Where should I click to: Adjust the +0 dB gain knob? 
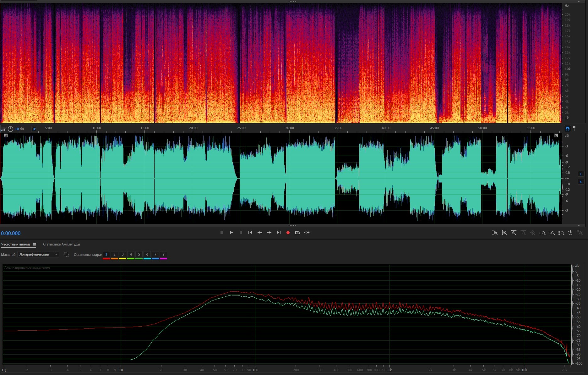click(x=10, y=129)
